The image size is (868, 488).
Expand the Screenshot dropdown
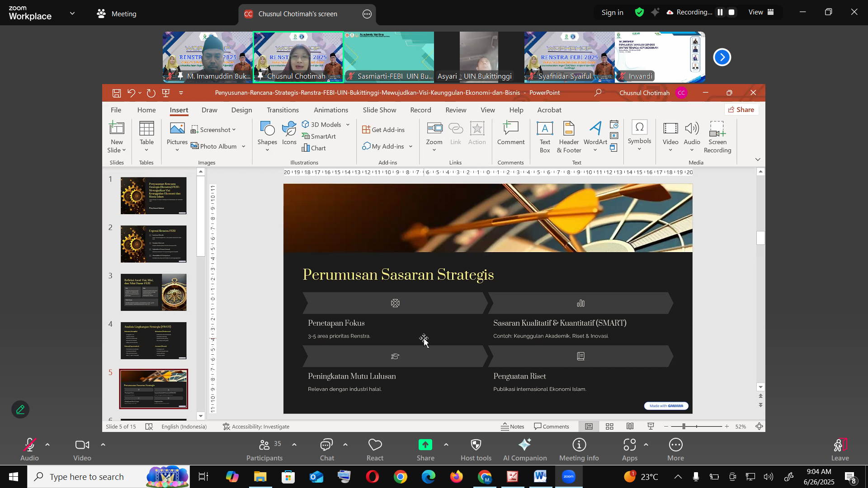pos(234,130)
